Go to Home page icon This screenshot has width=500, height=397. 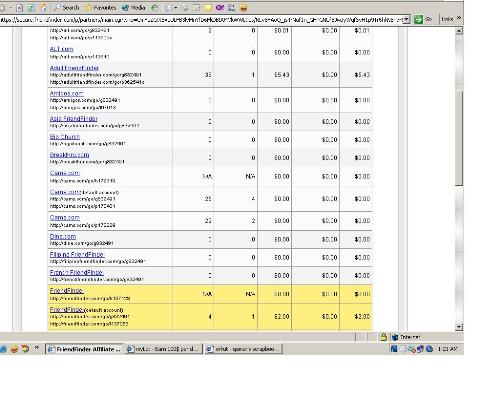click(x=43, y=7)
